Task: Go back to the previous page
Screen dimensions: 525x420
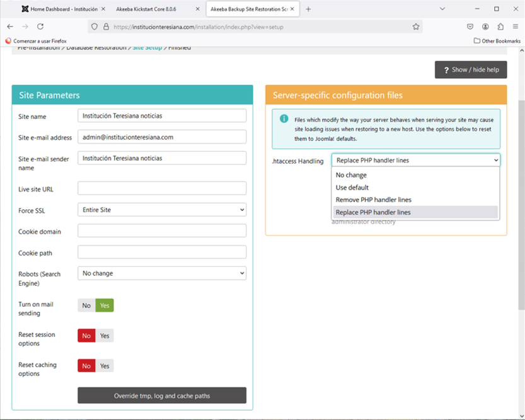Action: pos(10,26)
